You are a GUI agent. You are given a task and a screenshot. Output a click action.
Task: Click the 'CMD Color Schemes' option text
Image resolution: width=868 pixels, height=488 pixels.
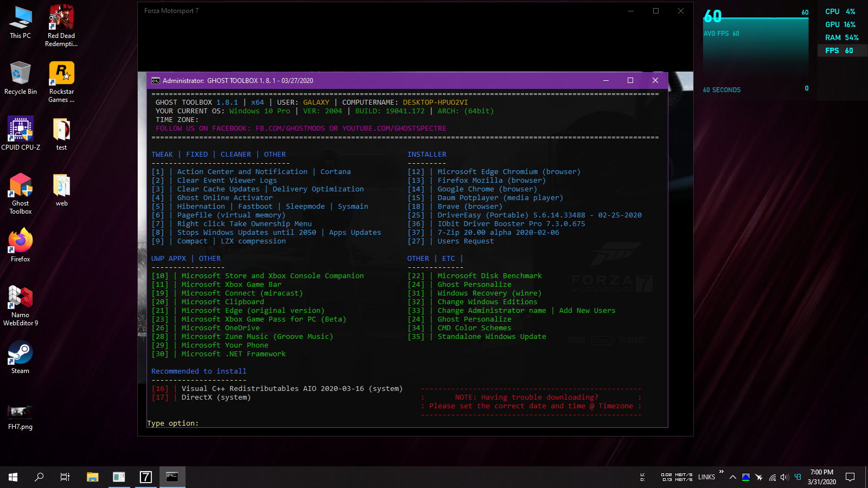coord(474,328)
